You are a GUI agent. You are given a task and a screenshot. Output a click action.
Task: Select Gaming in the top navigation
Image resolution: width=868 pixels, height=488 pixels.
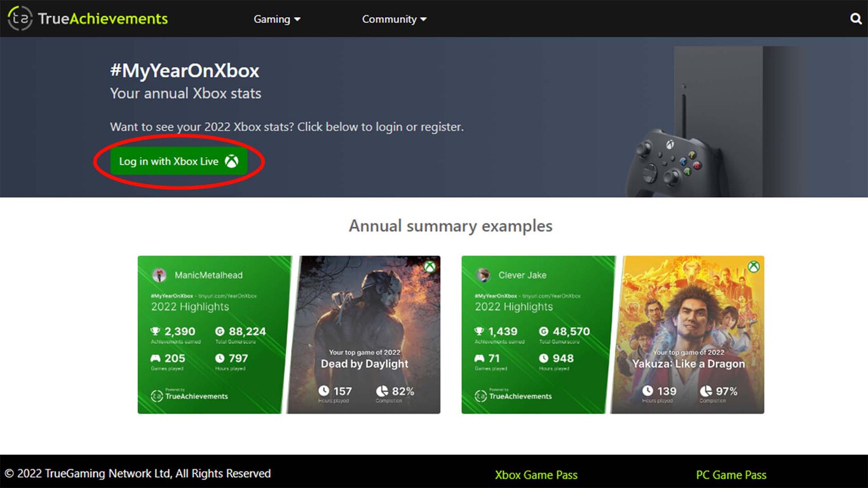point(272,19)
